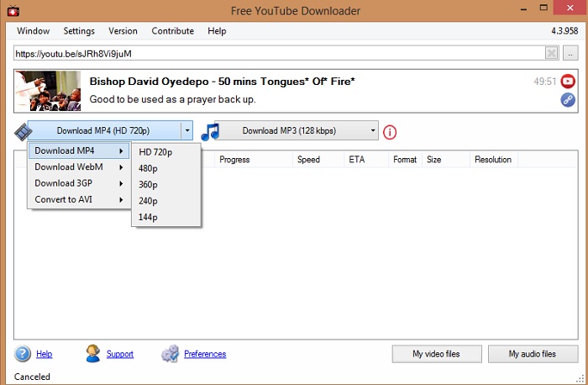Select the 360p quality option
The image size is (588, 385).
coord(149,184)
